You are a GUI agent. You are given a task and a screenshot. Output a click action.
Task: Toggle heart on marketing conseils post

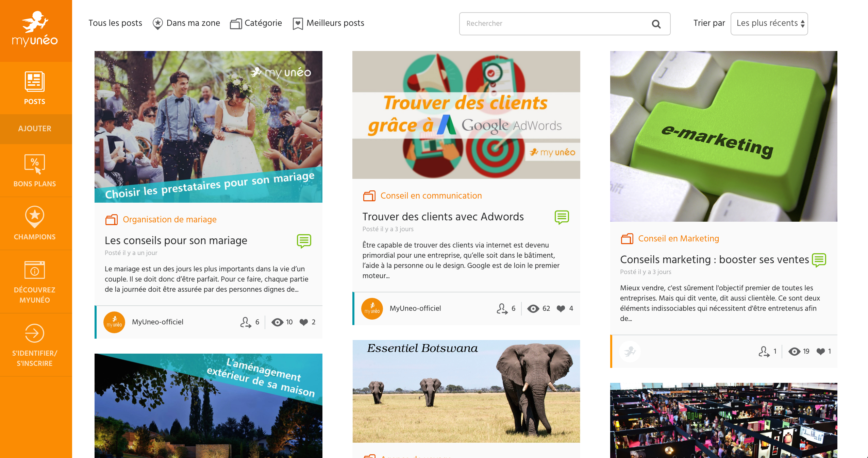tap(820, 352)
